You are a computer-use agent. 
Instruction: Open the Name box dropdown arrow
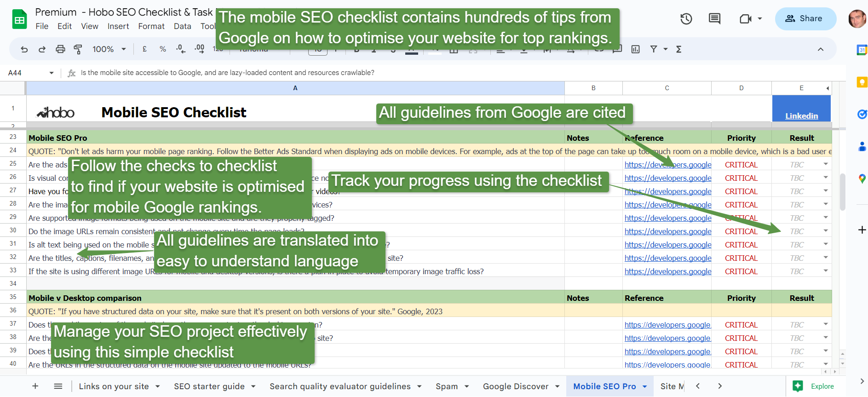(x=52, y=73)
